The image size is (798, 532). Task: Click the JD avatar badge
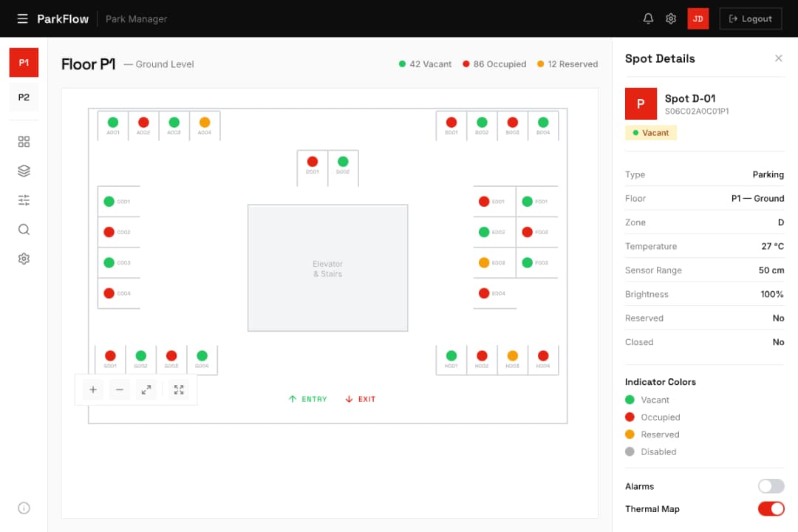tap(698, 18)
